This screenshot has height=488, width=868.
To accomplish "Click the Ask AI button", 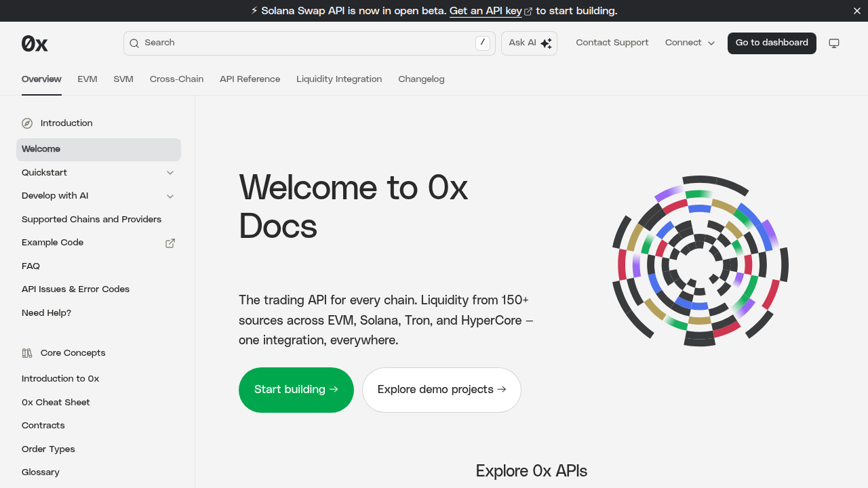I will coord(529,43).
